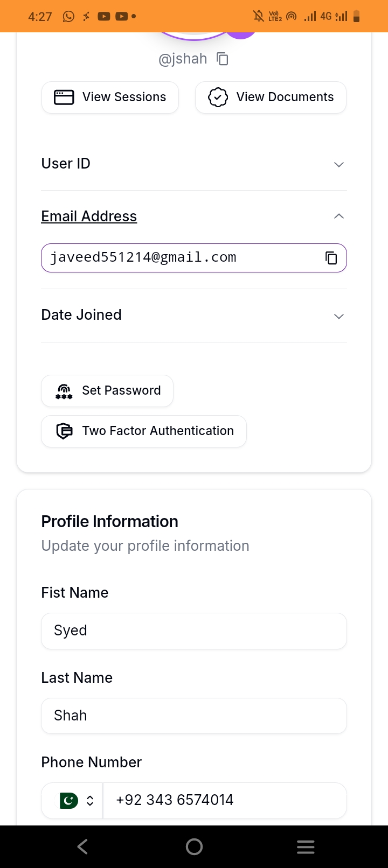Copy email address using clipboard icon
Viewport: 388px width, 868px height.
(331, 258)
